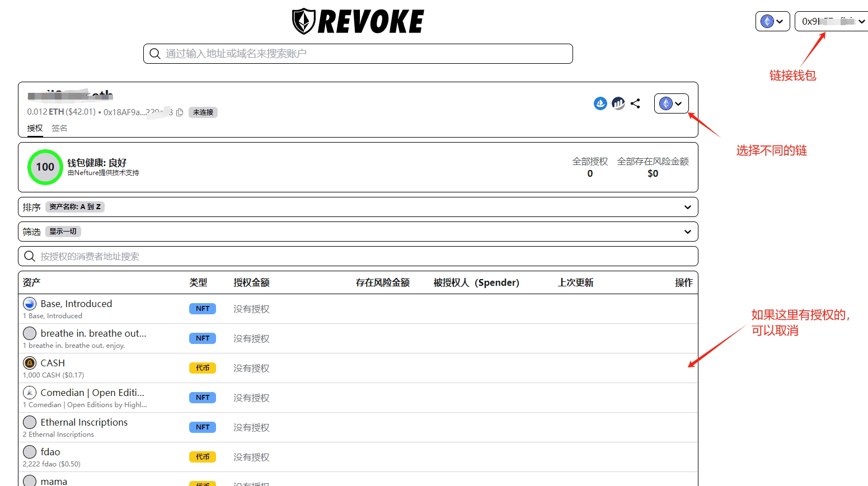Open the OpenSea icon link in the profile card
Image resolution: width=868 pixels, height=486 pixels.
click(600, 103)
